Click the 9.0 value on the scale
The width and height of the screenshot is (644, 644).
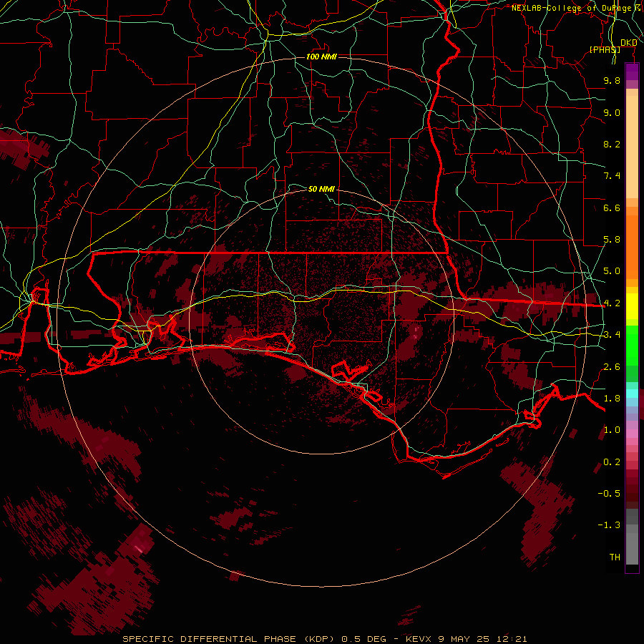click(x=612, y=112)
